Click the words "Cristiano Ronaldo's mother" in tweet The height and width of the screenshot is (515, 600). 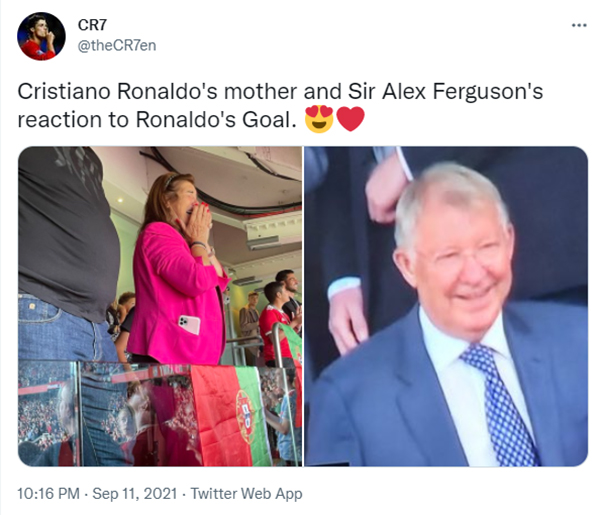pos(157,92)
